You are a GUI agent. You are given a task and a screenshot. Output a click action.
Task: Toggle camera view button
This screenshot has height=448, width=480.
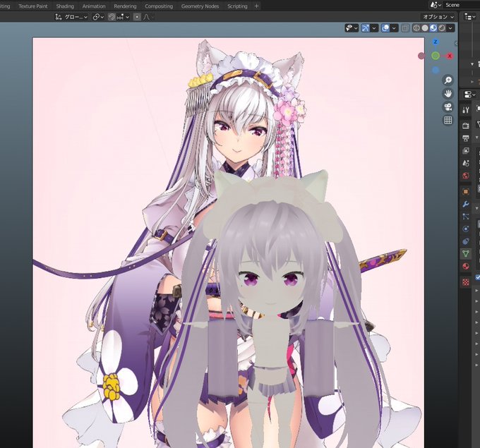pyautogui.click(x=448, y=107)
